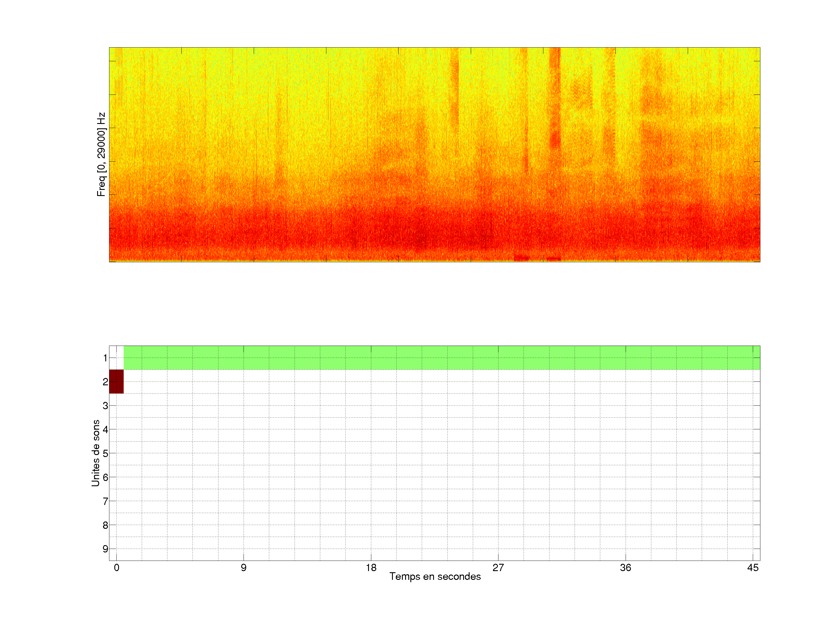Click the dark red block in row 2
This screenshot has height=630, width=840.
pos(116,381)
